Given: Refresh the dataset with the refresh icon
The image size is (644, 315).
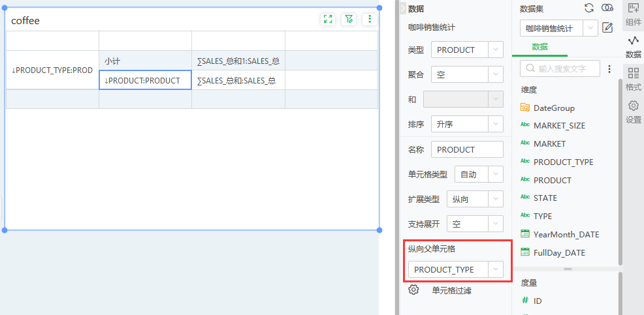Looking at the screenshot, I should tap(588, 8).
